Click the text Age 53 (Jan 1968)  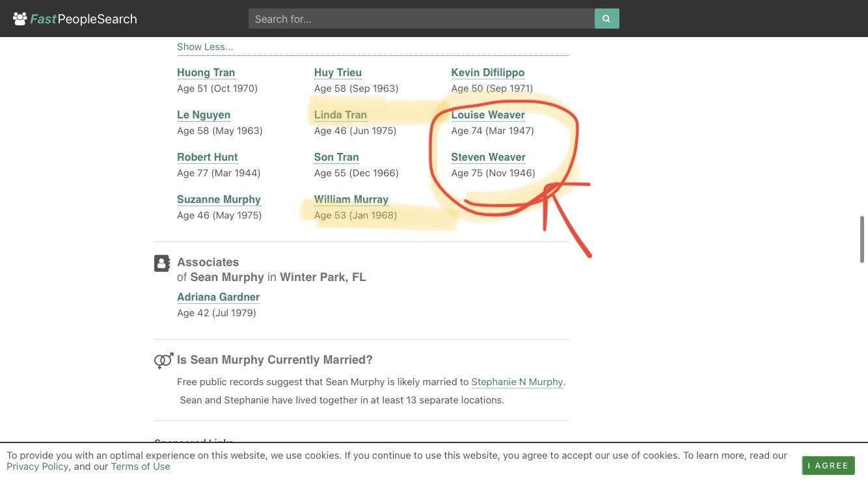(356, 215)
